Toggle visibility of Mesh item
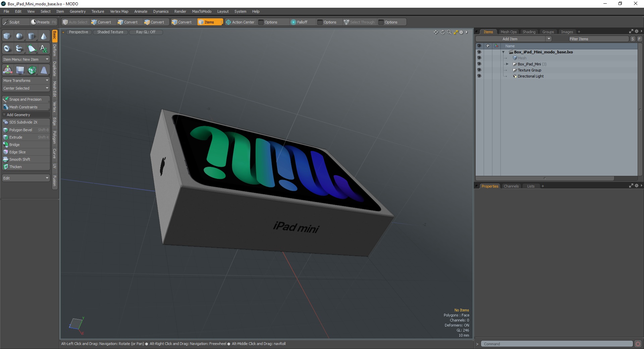 coord(479,58)
